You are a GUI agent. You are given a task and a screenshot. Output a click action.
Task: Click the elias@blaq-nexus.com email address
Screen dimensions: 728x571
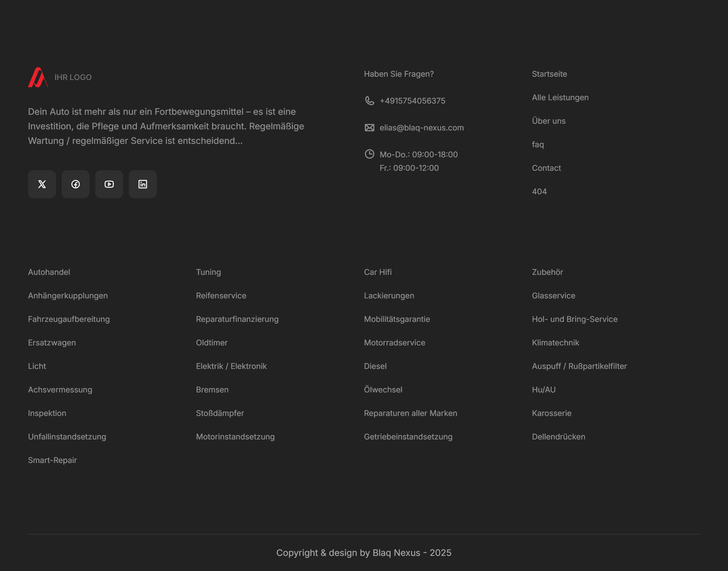(x=421, y=127)
